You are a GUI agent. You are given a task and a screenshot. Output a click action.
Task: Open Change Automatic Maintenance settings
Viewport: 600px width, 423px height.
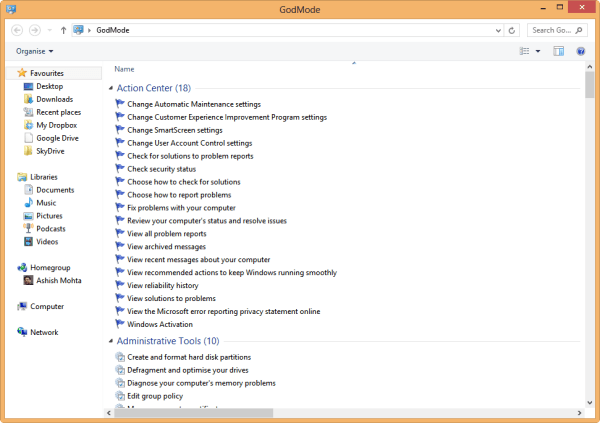pos(194,104)
